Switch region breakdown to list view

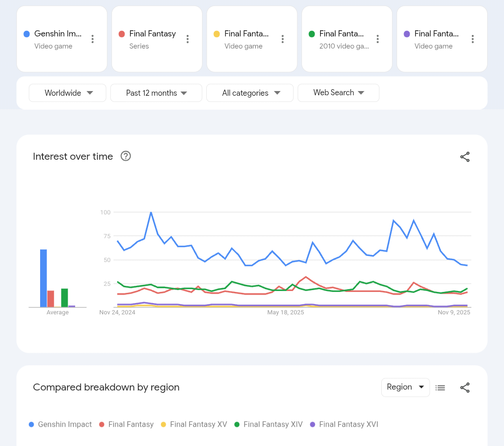tap(440, 388)
